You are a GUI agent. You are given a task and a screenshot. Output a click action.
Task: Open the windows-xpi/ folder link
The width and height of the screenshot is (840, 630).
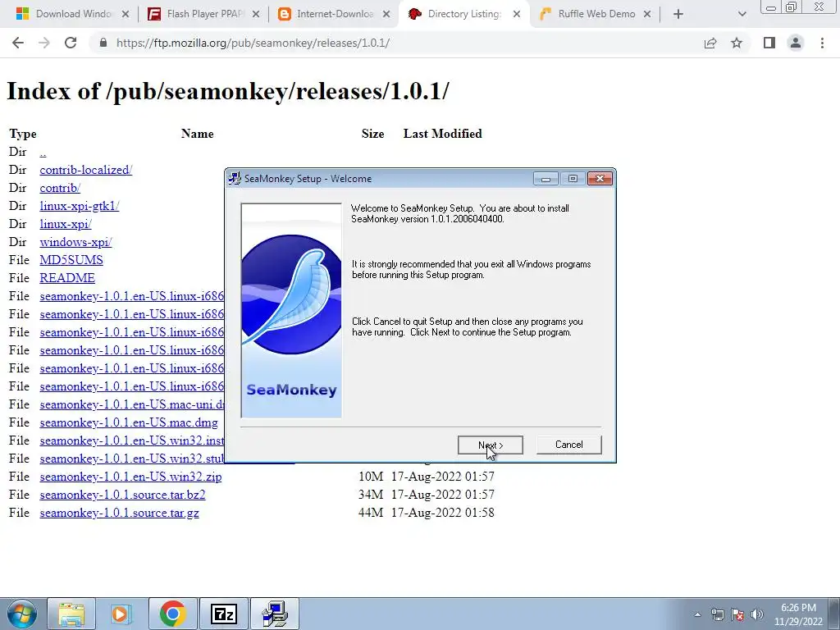pos(75,242)
